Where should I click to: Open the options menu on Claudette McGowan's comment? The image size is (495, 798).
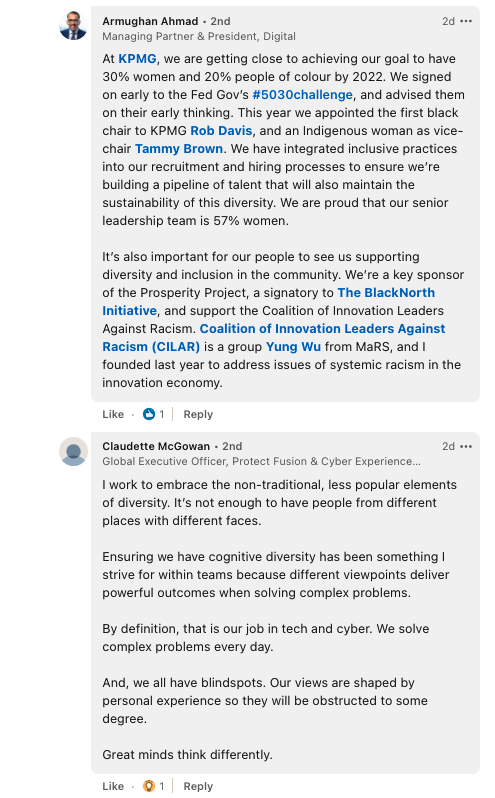466,446
